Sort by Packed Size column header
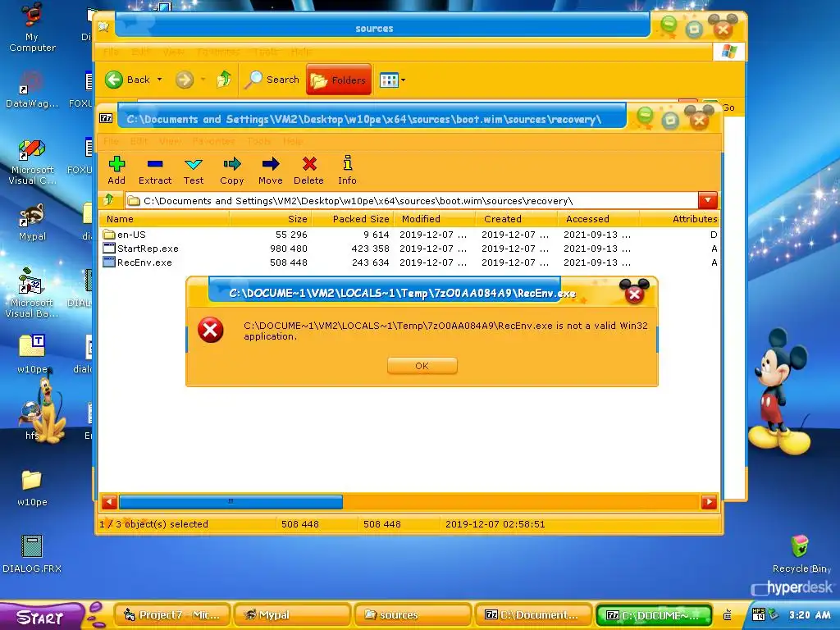The image size is (840, 630). (x=353, y=218)
